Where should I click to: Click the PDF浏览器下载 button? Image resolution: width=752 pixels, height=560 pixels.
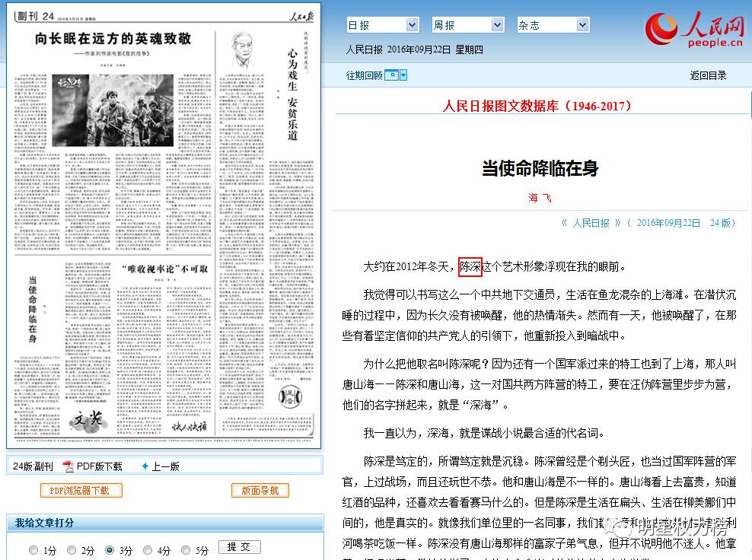tap(81, 491)
